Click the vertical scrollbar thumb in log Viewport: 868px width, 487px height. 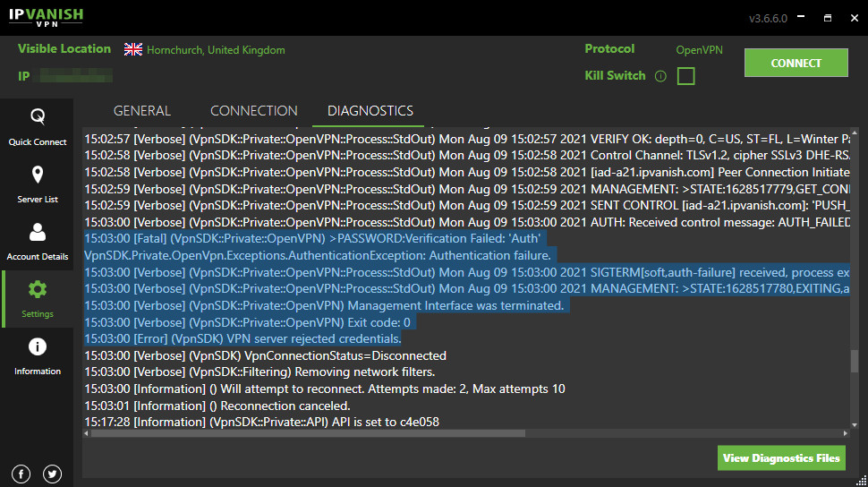click(855, 361)
